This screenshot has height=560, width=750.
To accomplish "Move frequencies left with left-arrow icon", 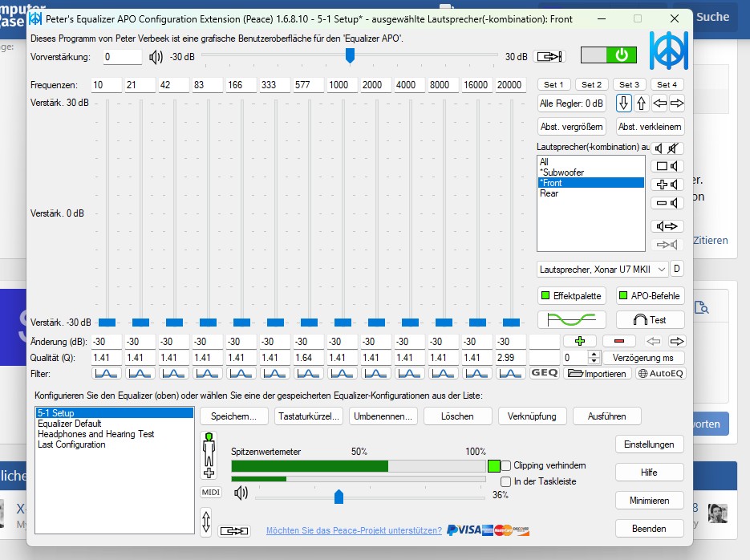I will [x=659, y=103].
